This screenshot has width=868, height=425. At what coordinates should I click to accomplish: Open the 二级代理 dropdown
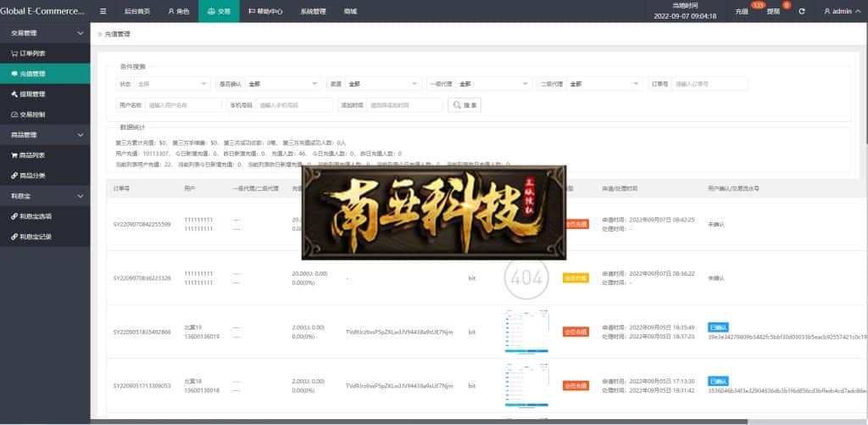pyautogui.click(x=604, y=84)
